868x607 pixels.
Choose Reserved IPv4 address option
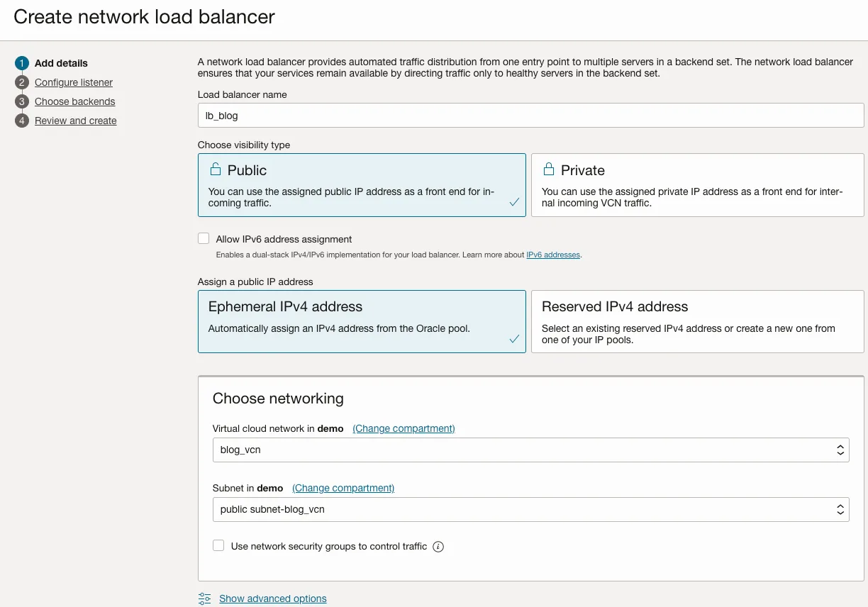698,321
